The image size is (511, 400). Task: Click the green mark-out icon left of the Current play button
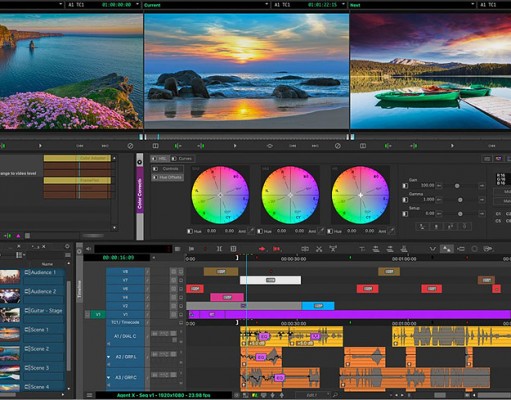(201, 146)
